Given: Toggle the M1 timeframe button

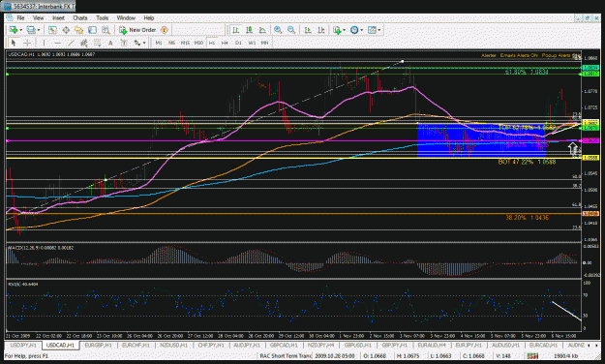Looking at the screenshot, I should pos(159,43).
